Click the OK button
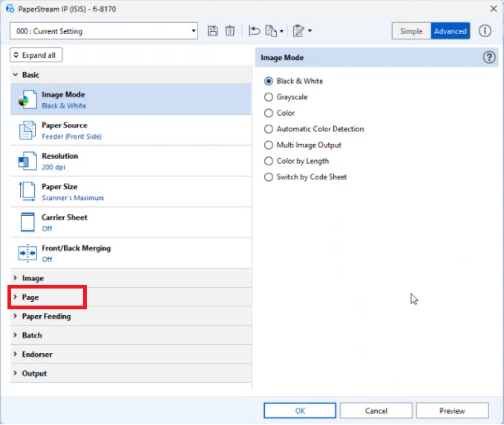The height and width of the screenshot is (425, 504). (x=300, y=410)
